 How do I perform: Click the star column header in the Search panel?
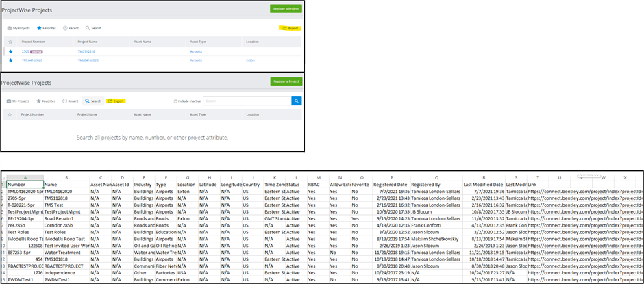click(10, 114)
